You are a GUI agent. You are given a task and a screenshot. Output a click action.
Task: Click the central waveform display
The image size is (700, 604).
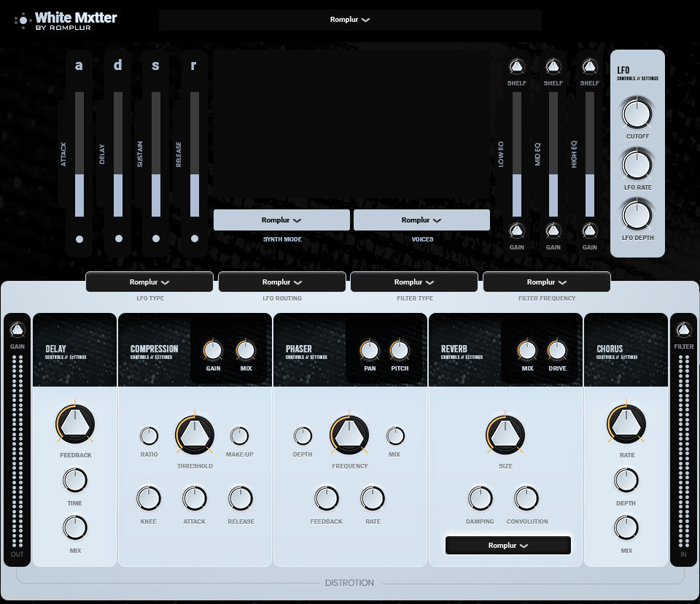pyautogui.click(x=351, y=124)
